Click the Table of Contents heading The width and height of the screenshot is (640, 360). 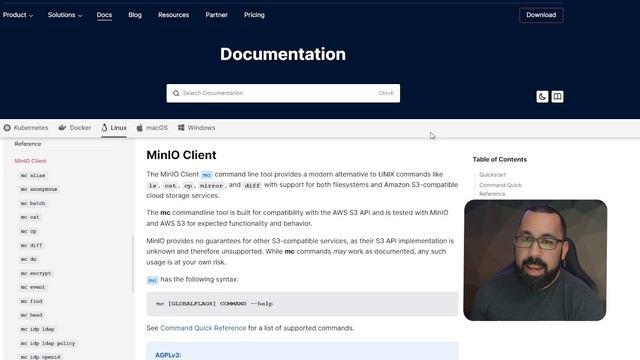point(500,160)
